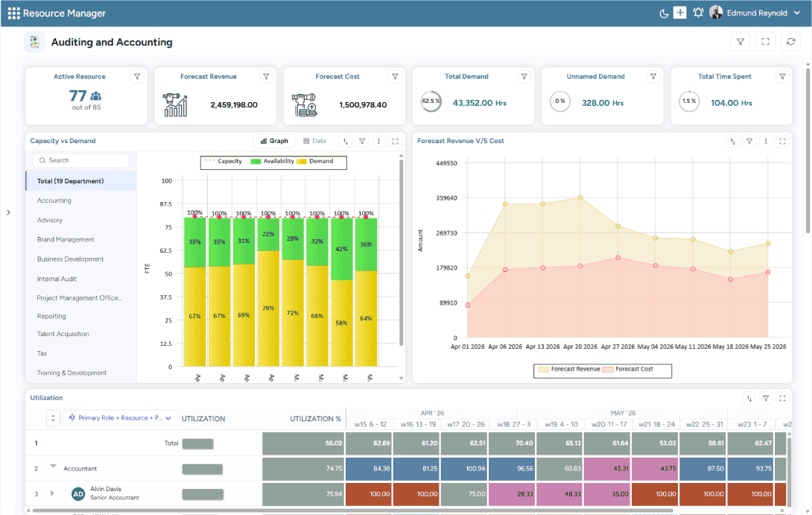Switch Capacity vs Demand to Data view
Screen dimensions: 812x515
[x=314, y=141]
